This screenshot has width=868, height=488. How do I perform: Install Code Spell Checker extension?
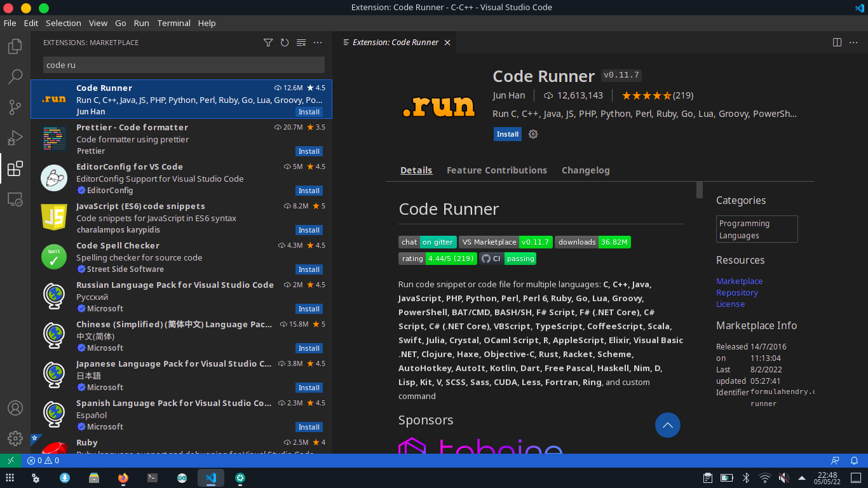tap(309, 269)
